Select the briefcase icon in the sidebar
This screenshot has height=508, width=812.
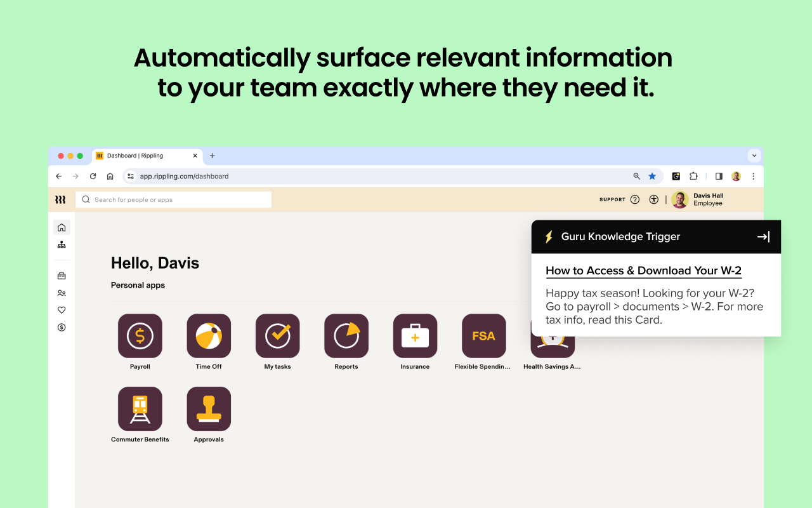(62, 276)
